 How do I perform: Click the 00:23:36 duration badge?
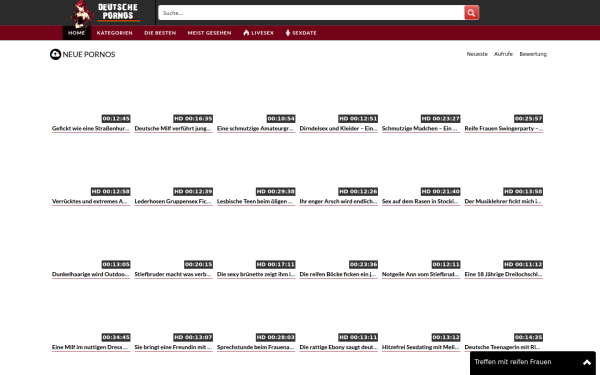click(363, 264)
